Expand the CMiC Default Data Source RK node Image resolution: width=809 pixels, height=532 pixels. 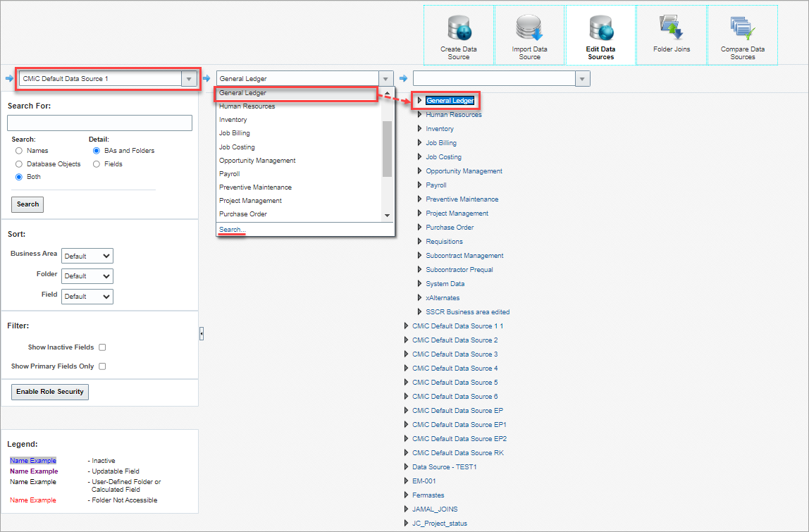pos(406,452)
